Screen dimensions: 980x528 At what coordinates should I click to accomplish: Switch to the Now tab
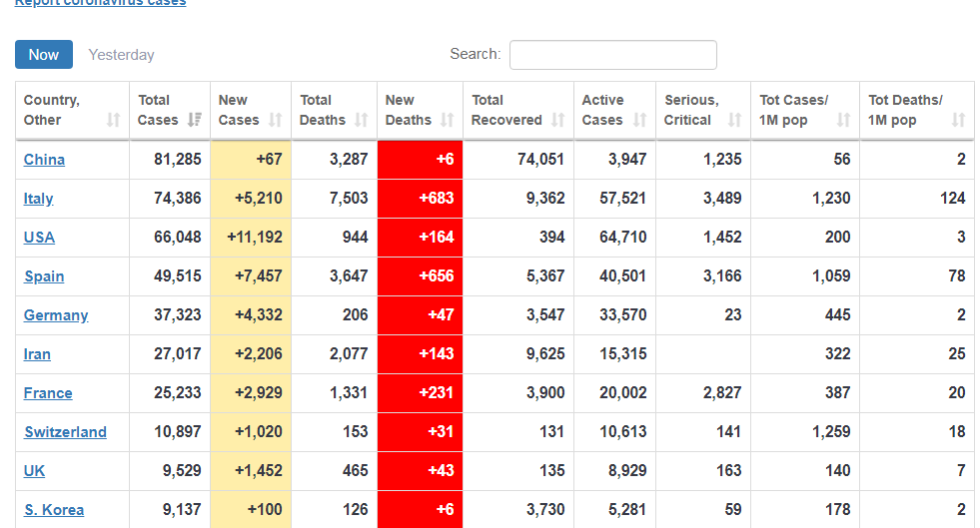coord(44,55)
